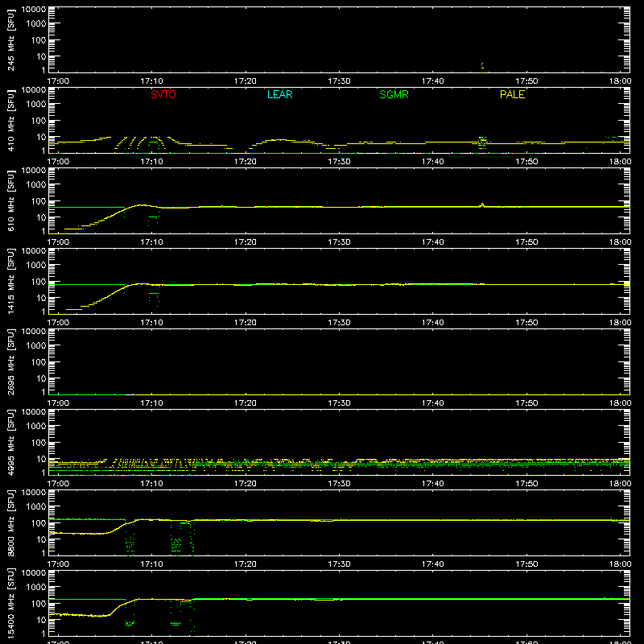
Task: Click 17:10 tick label under 410 MHz panel
Action: 151,162
